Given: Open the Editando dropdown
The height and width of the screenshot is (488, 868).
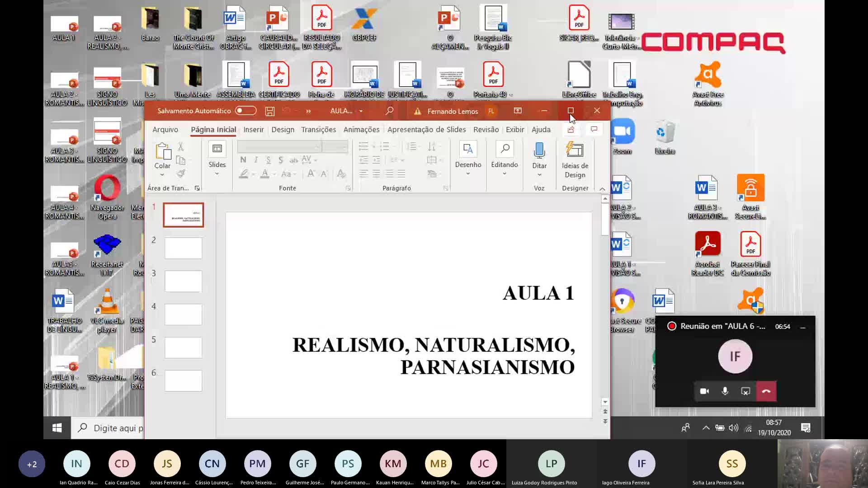Looking at the screenshot, I should [x=505, y=159].
